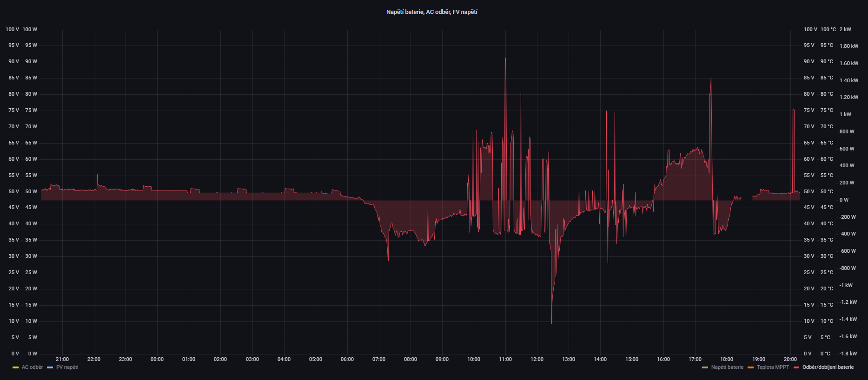The image size is (868, 380).
Task: Toggle the 'Odběr/dobíjení baterie' series in legend
Action: click(x=828, y=367)
